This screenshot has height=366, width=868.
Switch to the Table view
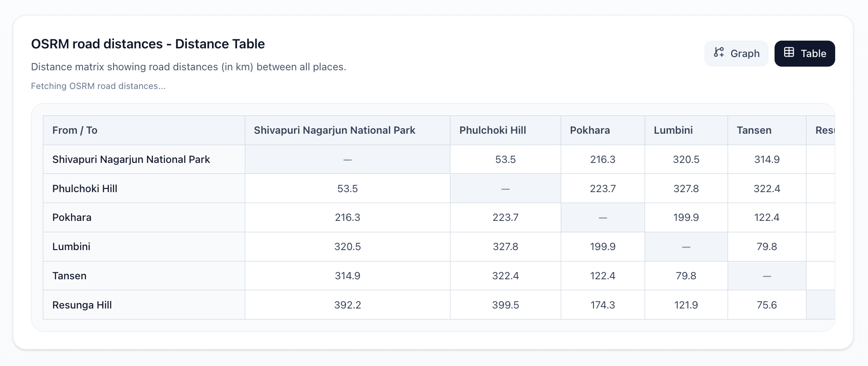coord(805,53)
